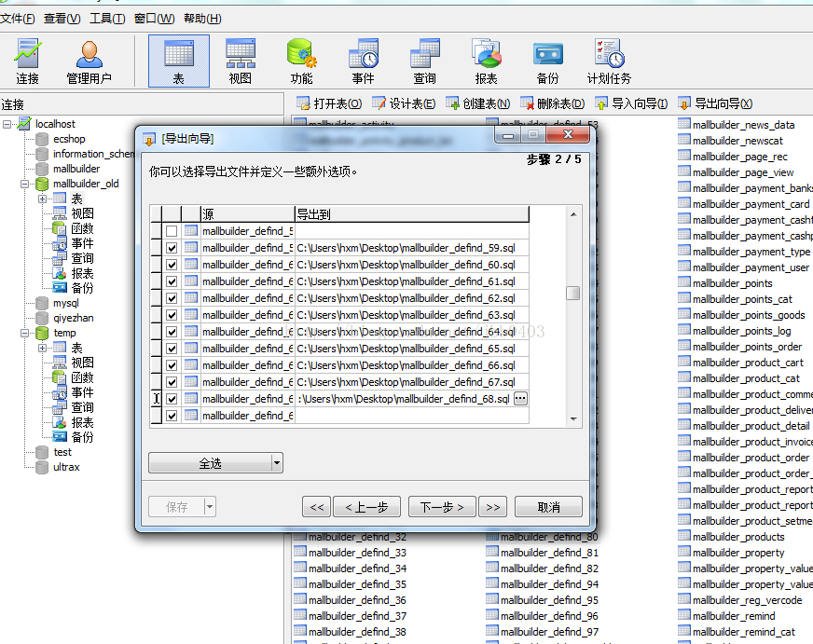Screen dimensions: 813x644
Task: Uncheck the mallbuilder_defind_59.sql row
Action: (x=172, y=248)
